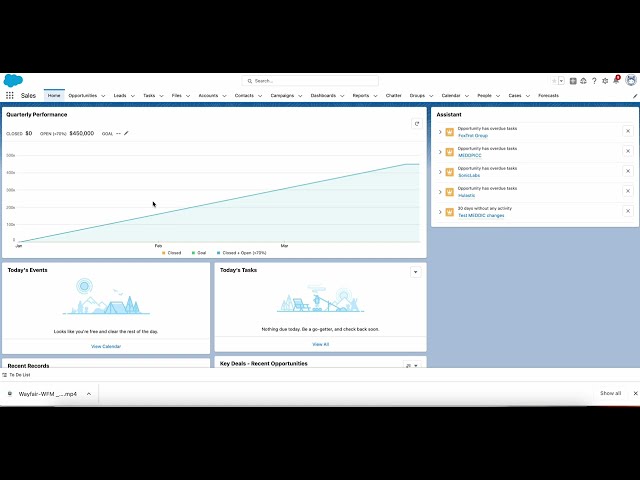Go to the Opportunities tab

(82, 96)
